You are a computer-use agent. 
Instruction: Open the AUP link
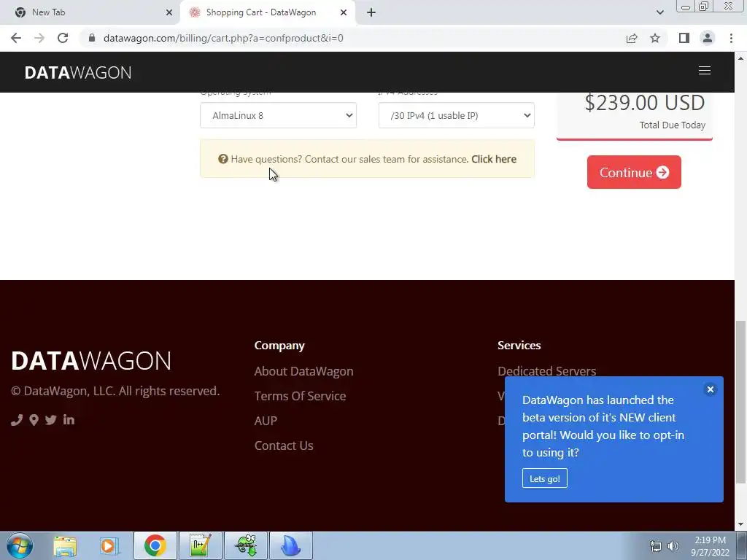click(266, 421)
